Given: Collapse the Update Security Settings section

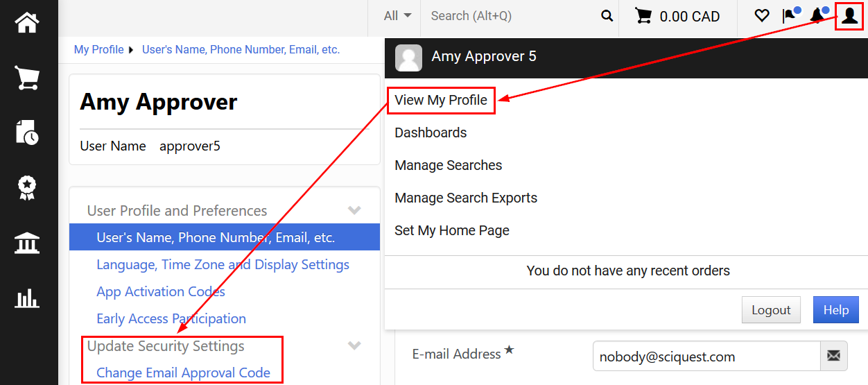Looking at the screenshot, I should pyautogui.click(x=354, y=345).
